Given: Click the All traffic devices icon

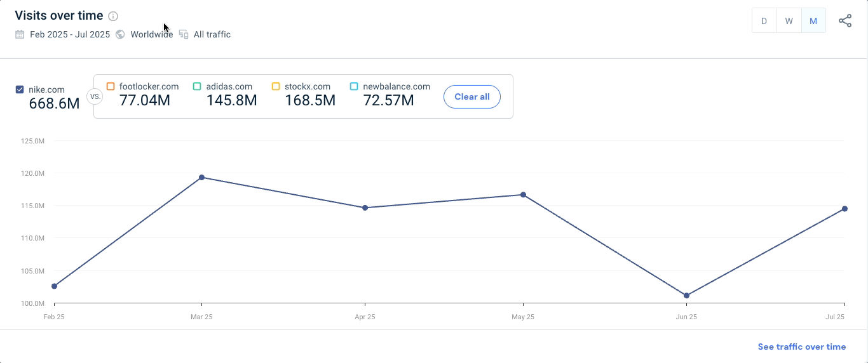Looking at the screenshot, I should (184, 34).
